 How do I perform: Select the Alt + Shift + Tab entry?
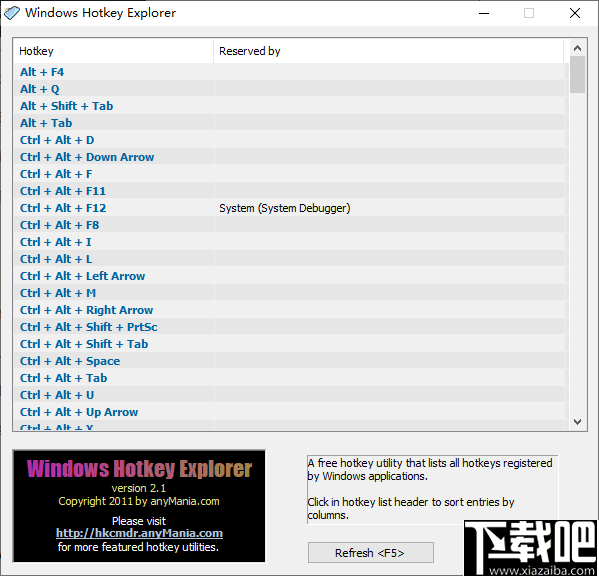click(x=291, y=106)
